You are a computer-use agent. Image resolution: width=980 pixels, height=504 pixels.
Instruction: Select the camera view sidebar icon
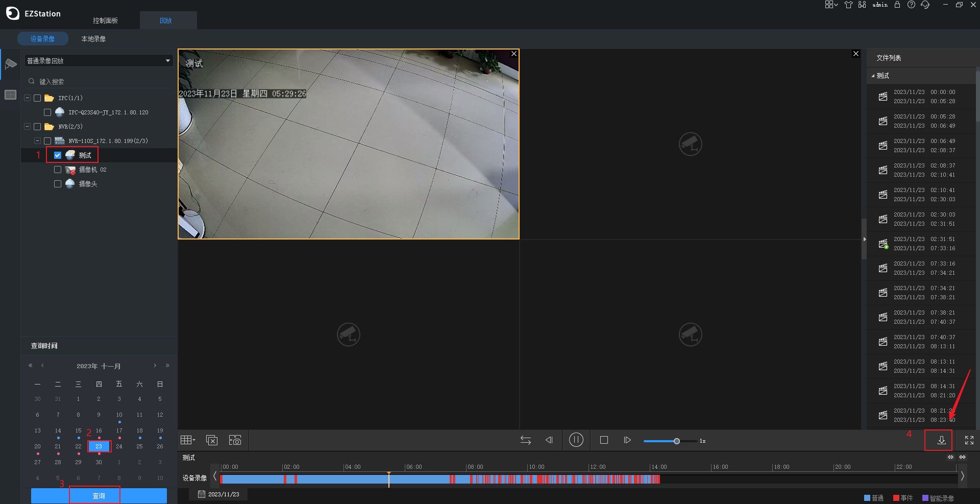(x=10, y=64)
